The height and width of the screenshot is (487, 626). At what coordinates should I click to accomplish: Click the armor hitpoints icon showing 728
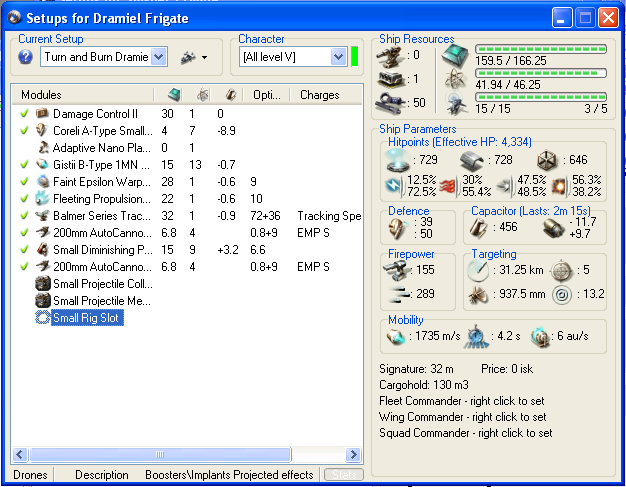coord(471,160)
